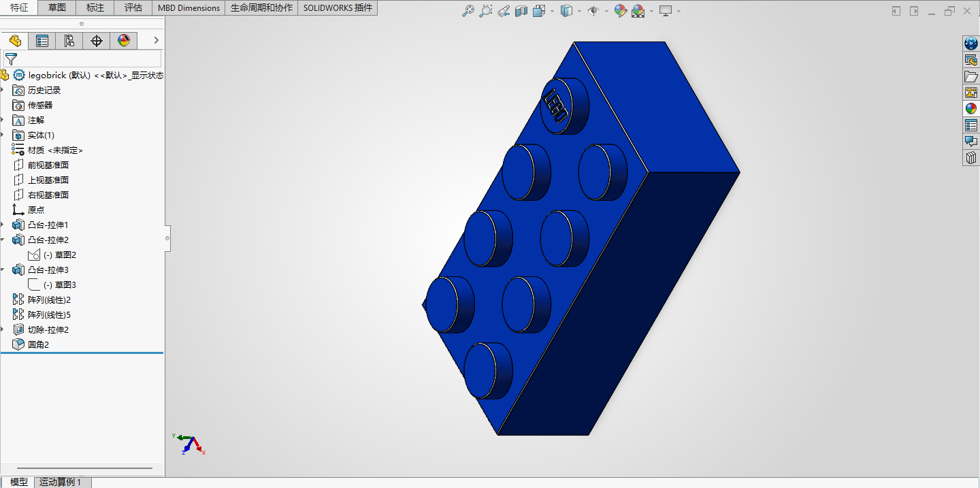Open Edit Appearance tool
Viewport: 980px width, 488px height.
click(620, 11)
